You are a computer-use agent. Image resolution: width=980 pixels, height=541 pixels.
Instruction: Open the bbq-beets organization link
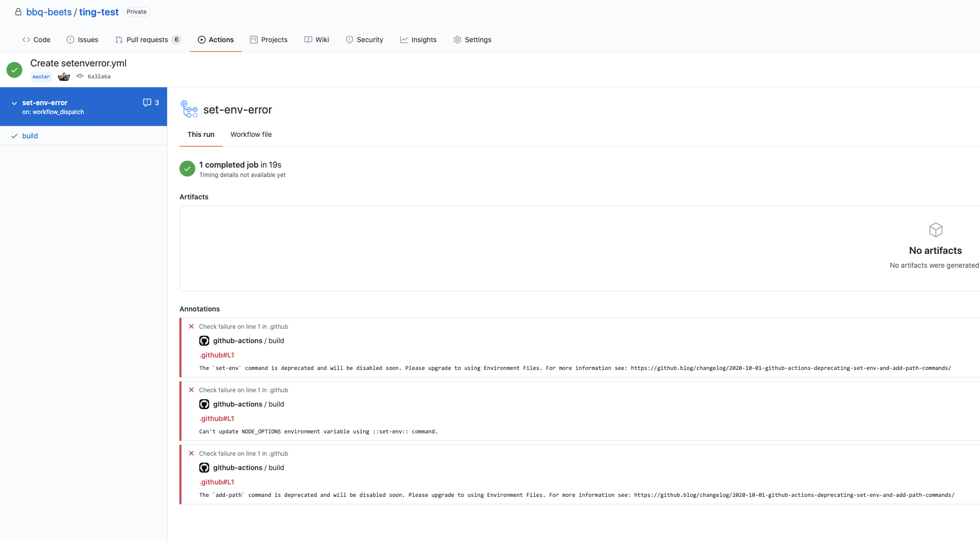[49, 12]
